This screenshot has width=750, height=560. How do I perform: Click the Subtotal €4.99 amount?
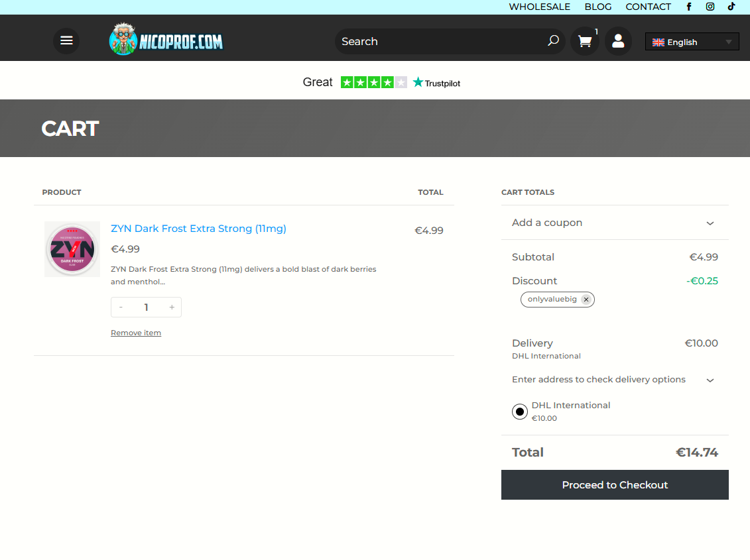[704, 257]
